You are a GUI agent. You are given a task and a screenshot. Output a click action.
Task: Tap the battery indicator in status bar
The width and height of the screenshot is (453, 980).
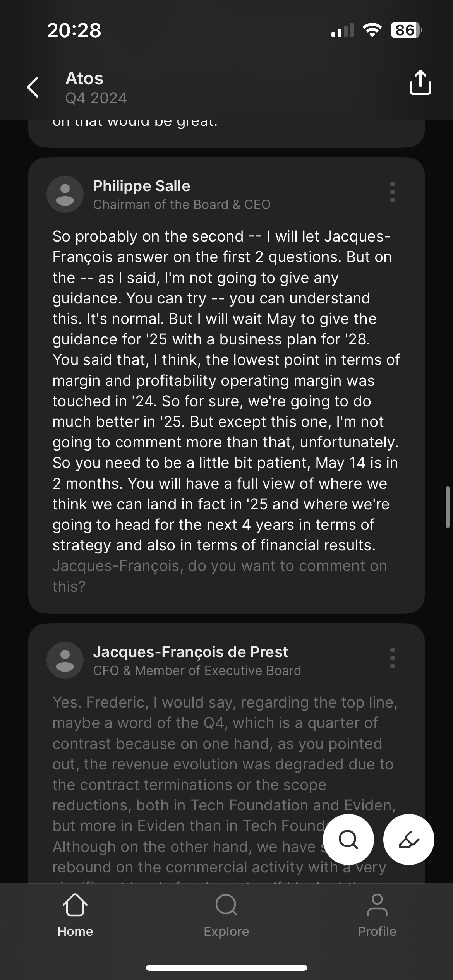[x=405, y=30]
